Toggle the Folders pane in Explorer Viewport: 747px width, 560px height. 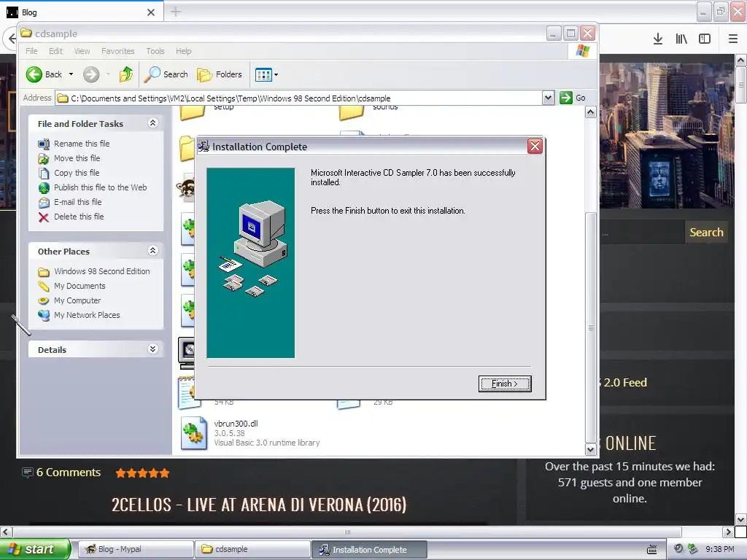(x=220, y=74)
